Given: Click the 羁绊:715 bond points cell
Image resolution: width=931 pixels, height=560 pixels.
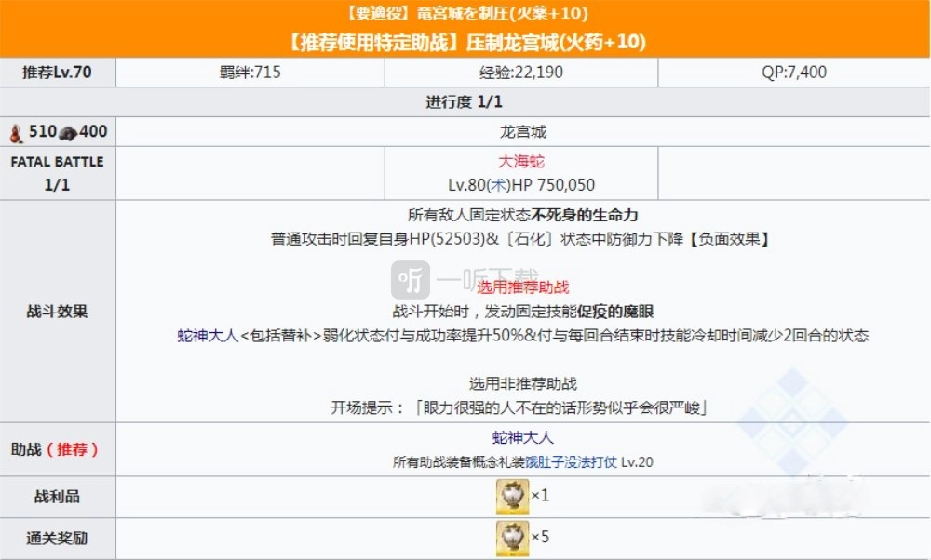Looking at the screenshot, I should [x=250, y=72].
